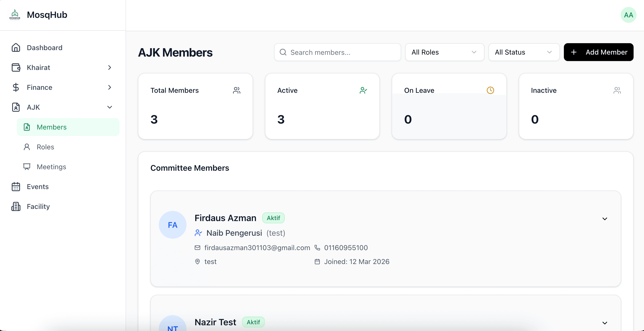
Task: Click the Joined: 12 Mar 2026 text
Action: click(x=357, y=262)
